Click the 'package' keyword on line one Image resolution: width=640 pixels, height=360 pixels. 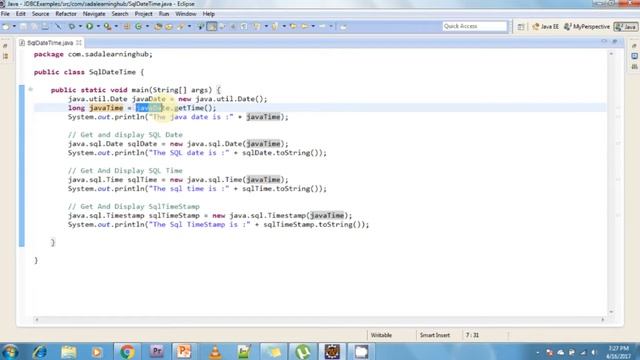coord(49,54)
